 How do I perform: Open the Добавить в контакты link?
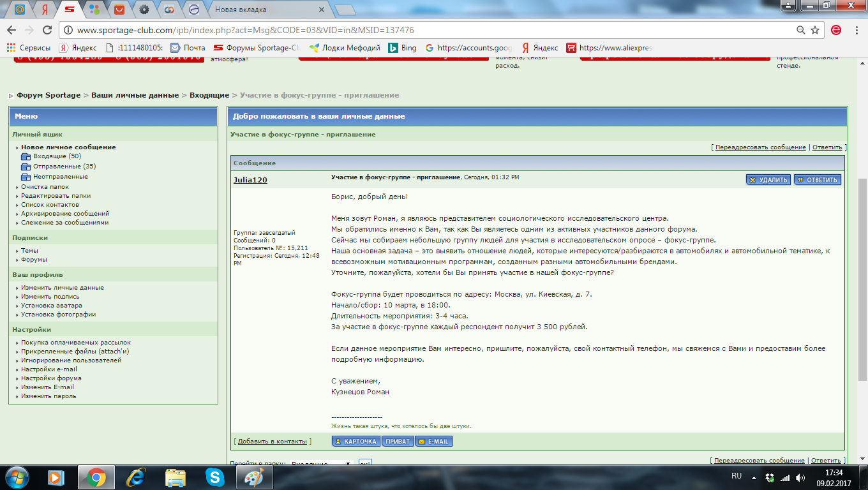(x=273, y=442)
